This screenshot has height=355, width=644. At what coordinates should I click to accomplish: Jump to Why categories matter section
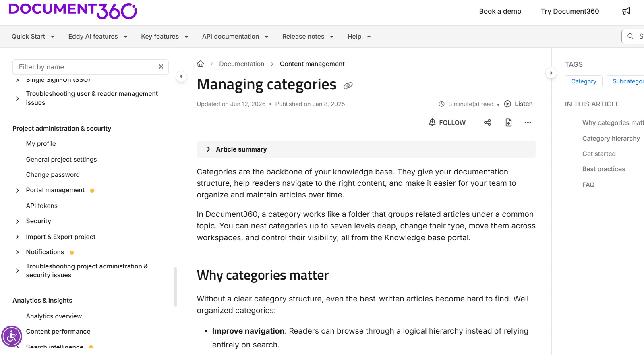(x=613, y=123)
